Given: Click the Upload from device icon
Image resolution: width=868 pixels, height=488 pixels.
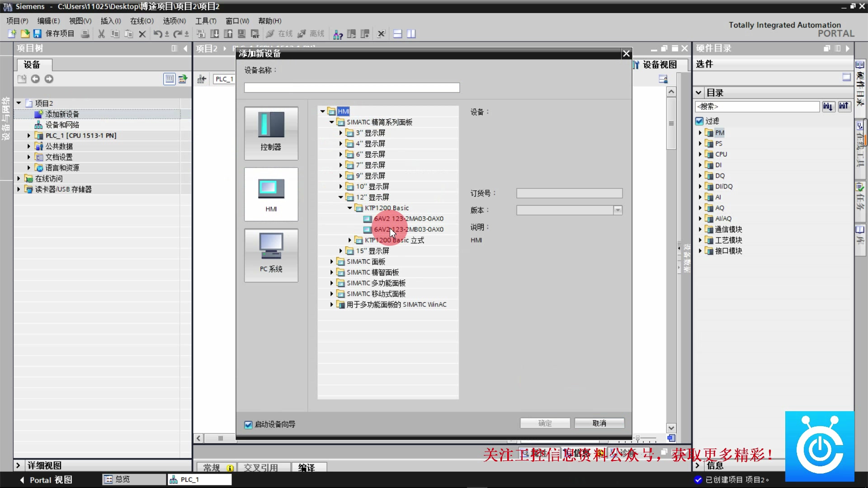Looking at the screenshot, I should click(228, 34).
